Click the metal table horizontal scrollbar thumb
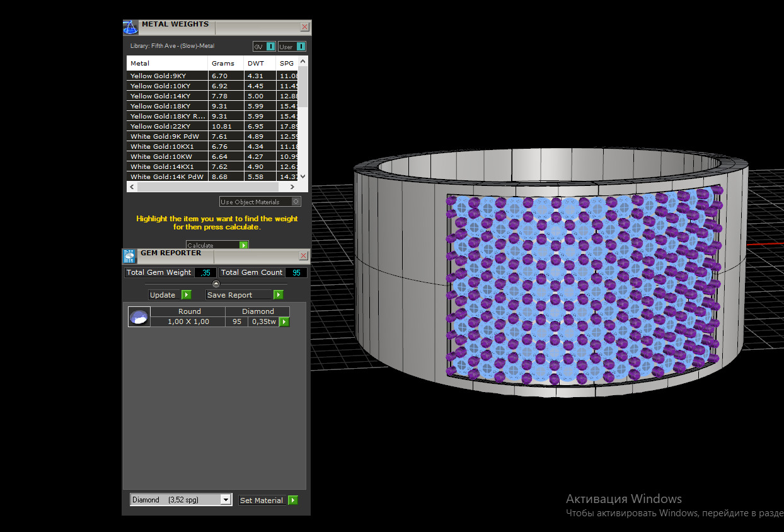Screen dimensions: 784x532 [x=207, y=187]
